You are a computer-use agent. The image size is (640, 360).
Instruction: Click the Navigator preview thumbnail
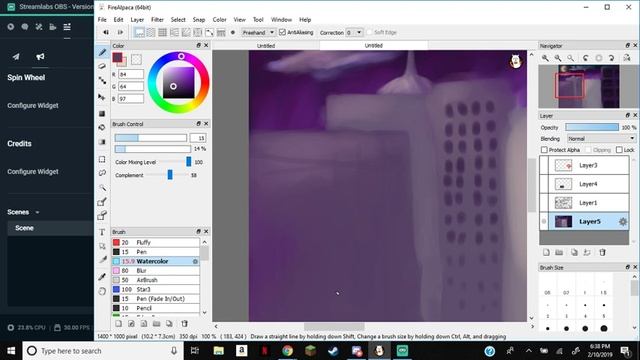click(588, 86)
